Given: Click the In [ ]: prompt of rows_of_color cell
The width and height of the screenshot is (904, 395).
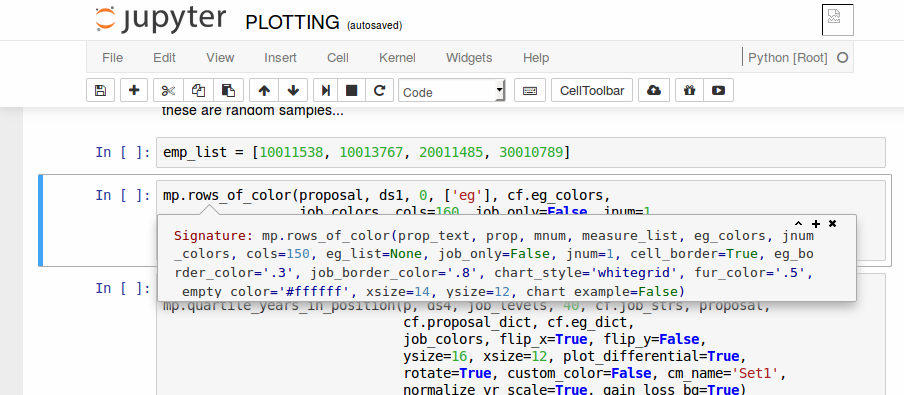Looking at the screenshot, I should (x=123, y=195).
